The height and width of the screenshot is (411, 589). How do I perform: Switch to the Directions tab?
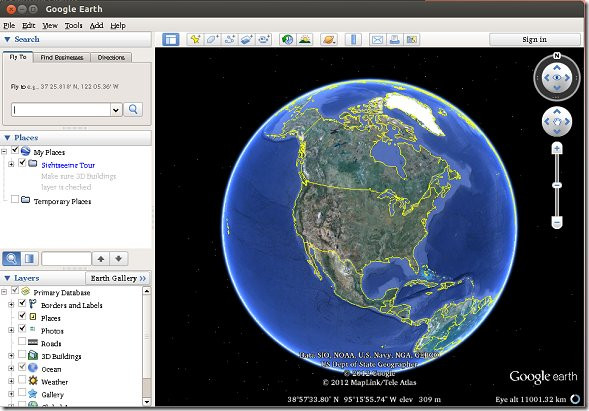111,57
